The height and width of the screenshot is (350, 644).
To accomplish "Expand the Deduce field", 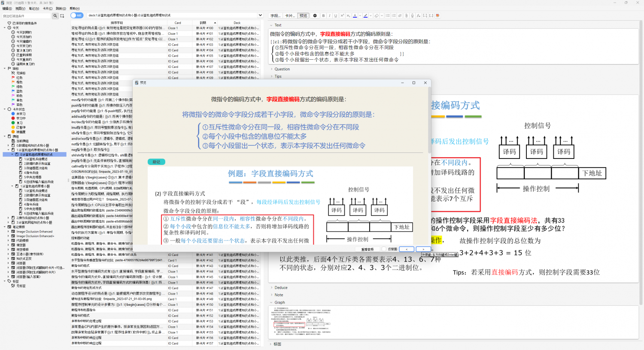I will (272, 288).
